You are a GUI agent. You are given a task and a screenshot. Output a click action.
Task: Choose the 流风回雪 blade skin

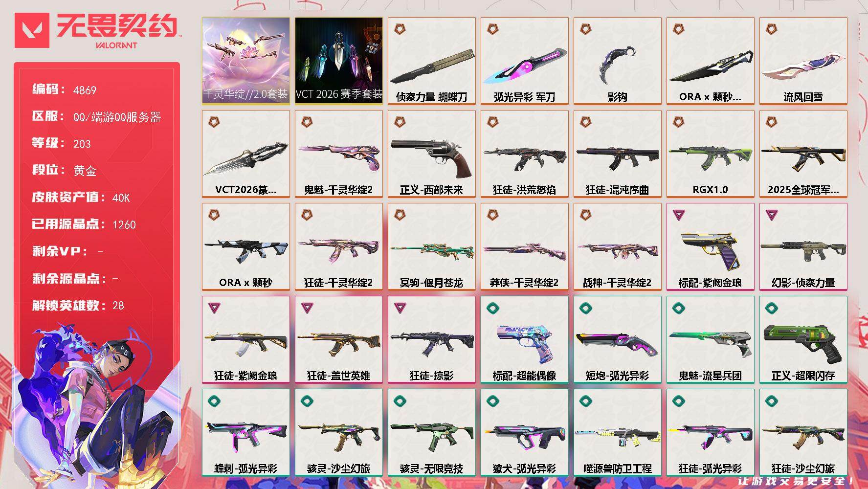(803, 61)
